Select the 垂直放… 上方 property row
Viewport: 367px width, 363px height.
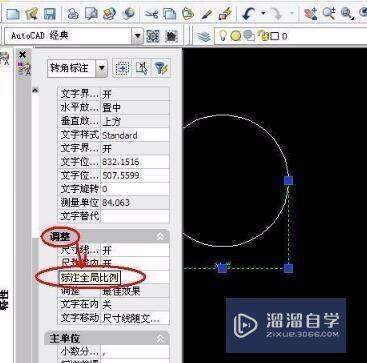point(113,122)
